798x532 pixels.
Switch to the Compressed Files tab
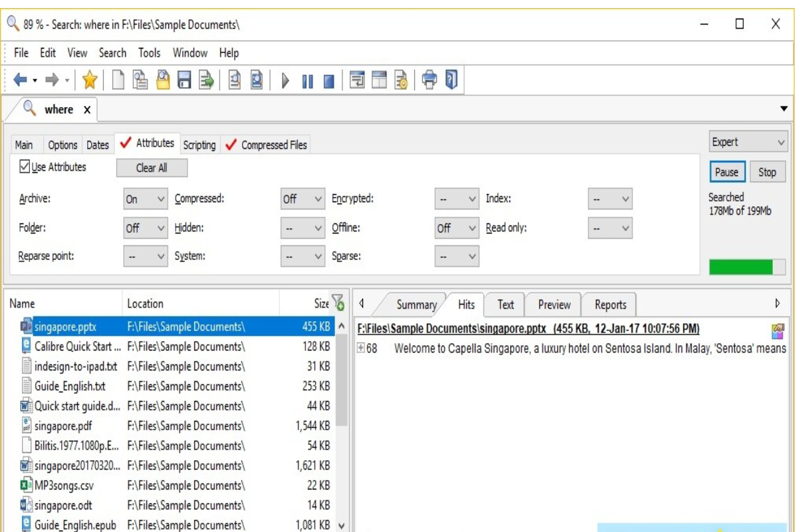273,145
